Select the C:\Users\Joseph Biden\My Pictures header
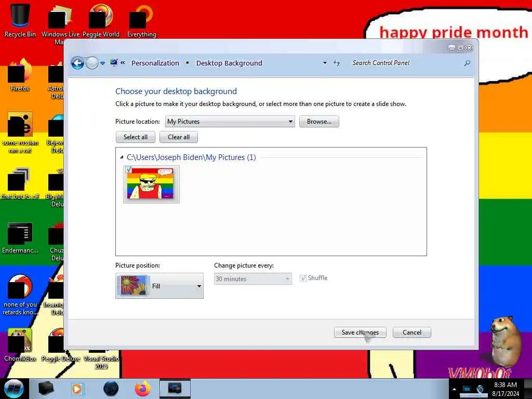Image resolution: width=532 pixels, height=399 pixels. coord(191,157)
